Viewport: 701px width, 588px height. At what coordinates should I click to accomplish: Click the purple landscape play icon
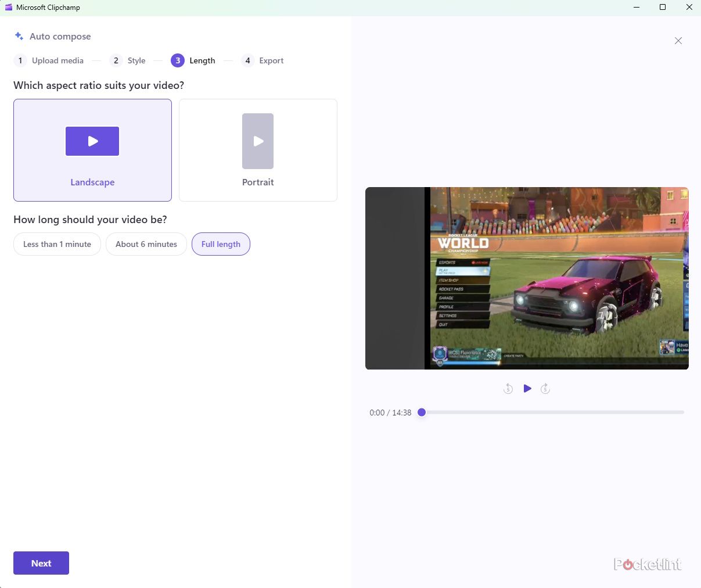click(92, 141)
